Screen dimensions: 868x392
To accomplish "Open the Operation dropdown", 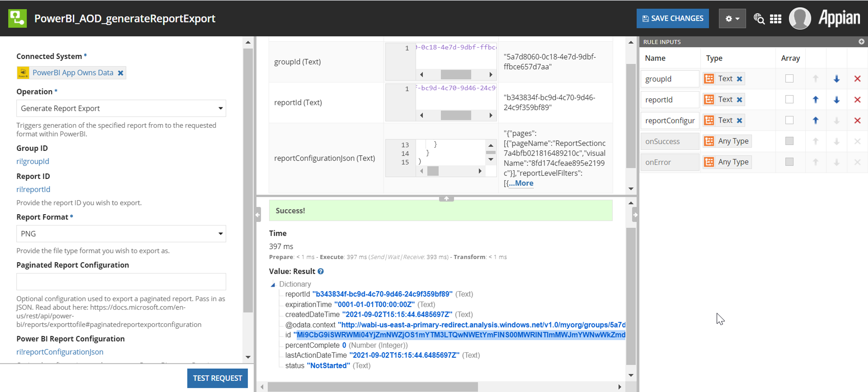I will coord(121,108).
